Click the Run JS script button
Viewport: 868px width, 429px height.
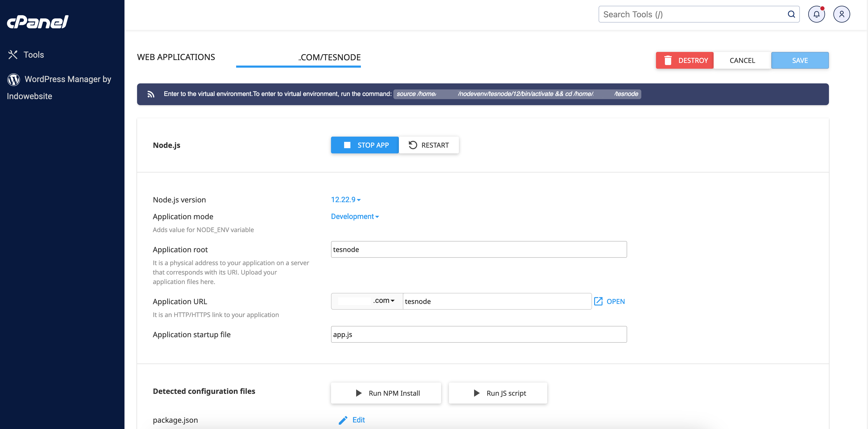click(498, 393)
